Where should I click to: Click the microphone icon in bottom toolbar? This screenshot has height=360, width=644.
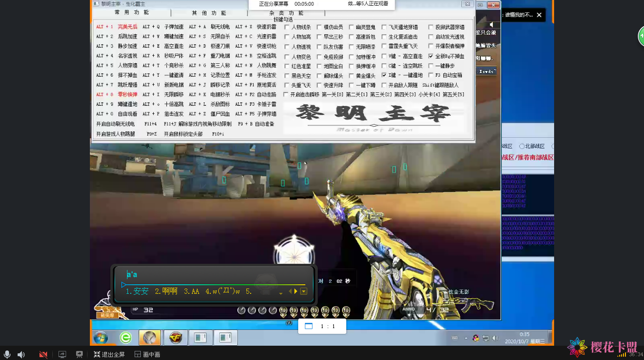pyautogui.click(x=6, y=354)
